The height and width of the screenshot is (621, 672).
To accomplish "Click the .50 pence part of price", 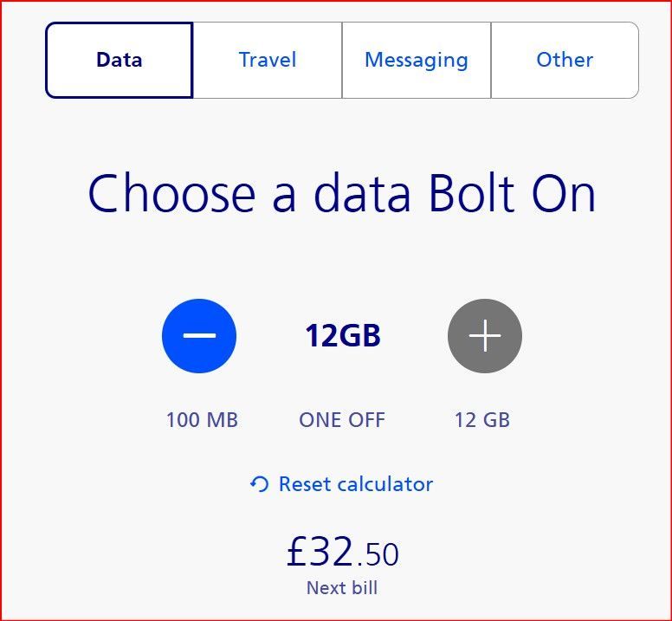I will tap(378, 554).
